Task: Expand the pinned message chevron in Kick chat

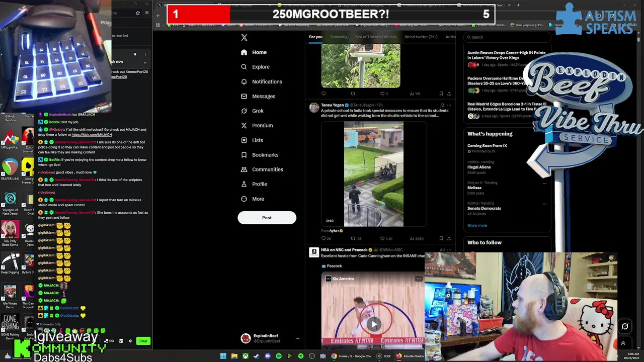Action: tap(145, 62)
